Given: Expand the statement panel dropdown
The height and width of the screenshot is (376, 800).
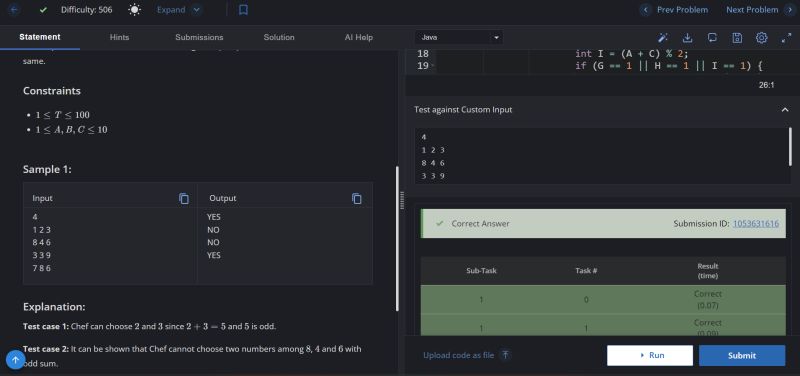Looking at the screenshot, I should pyautogui.click(x=180, y=10).
